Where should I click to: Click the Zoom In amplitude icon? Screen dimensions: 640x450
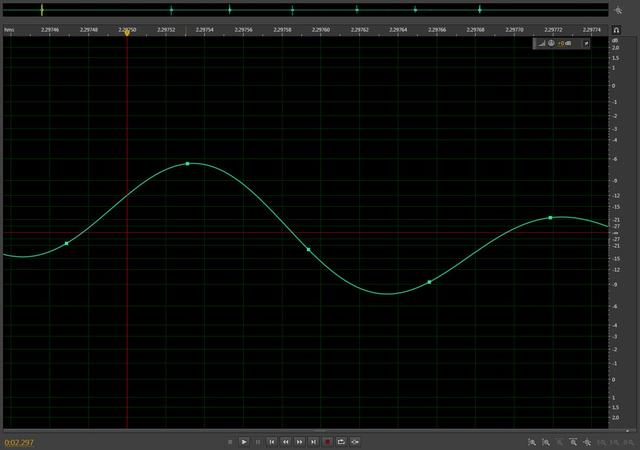click(x=533, y=441)
